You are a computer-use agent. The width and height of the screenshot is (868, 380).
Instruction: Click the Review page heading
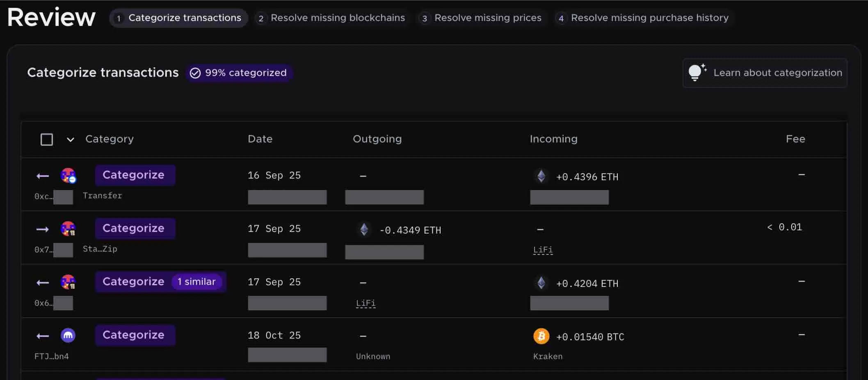coord(51,18)
